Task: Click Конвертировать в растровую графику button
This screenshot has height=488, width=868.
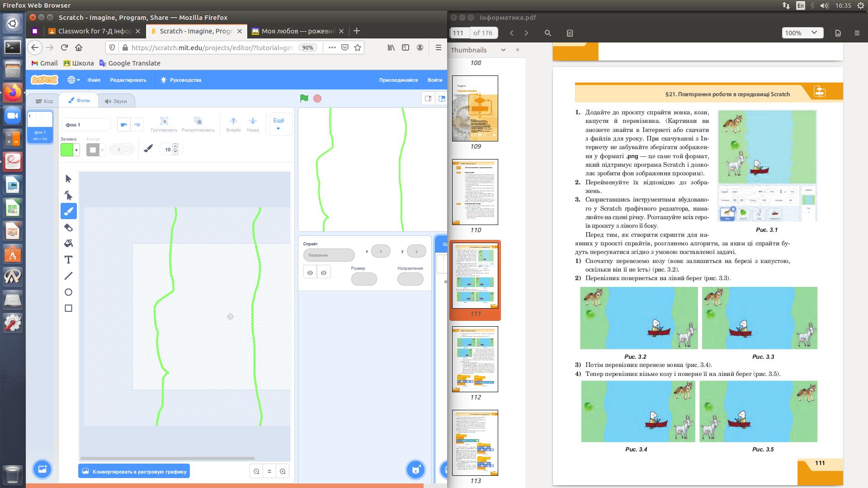Action: tap(134, 471)
